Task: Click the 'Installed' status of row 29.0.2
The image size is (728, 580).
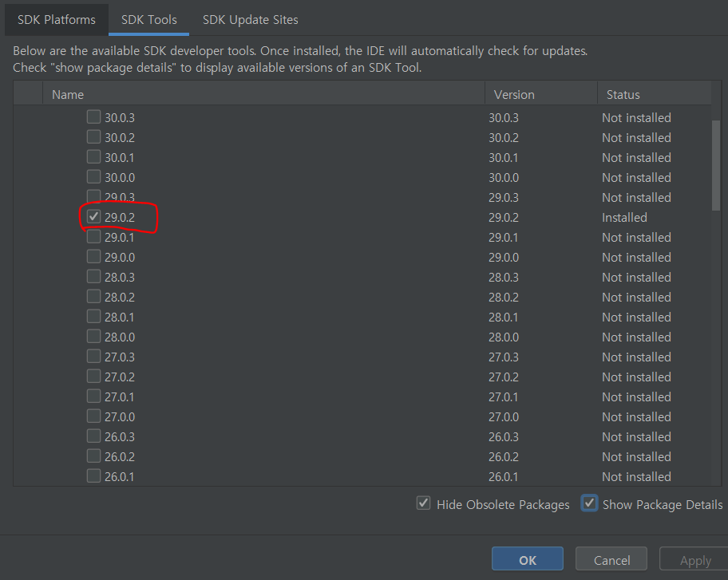Action: point(624,218)
